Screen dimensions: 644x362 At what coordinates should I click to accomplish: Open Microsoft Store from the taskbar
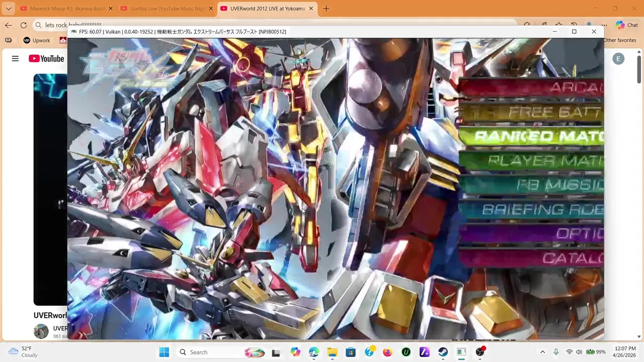point(351,352)
